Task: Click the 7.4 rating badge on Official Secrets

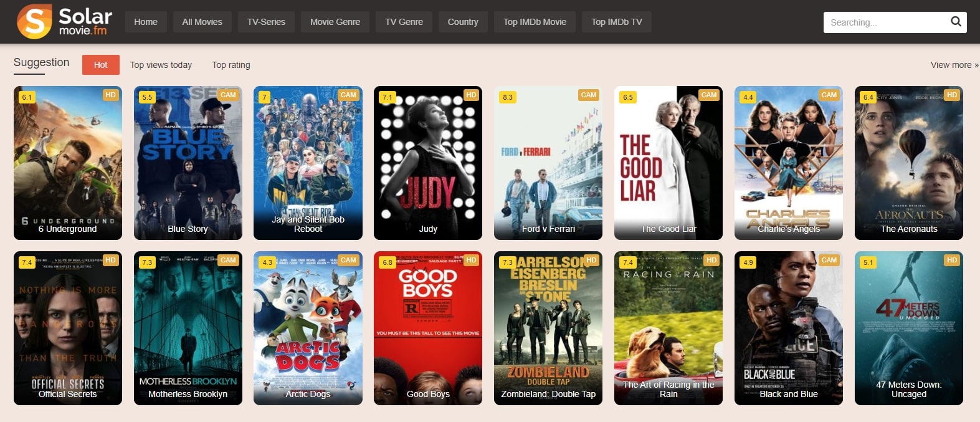Action: point(27,262)
